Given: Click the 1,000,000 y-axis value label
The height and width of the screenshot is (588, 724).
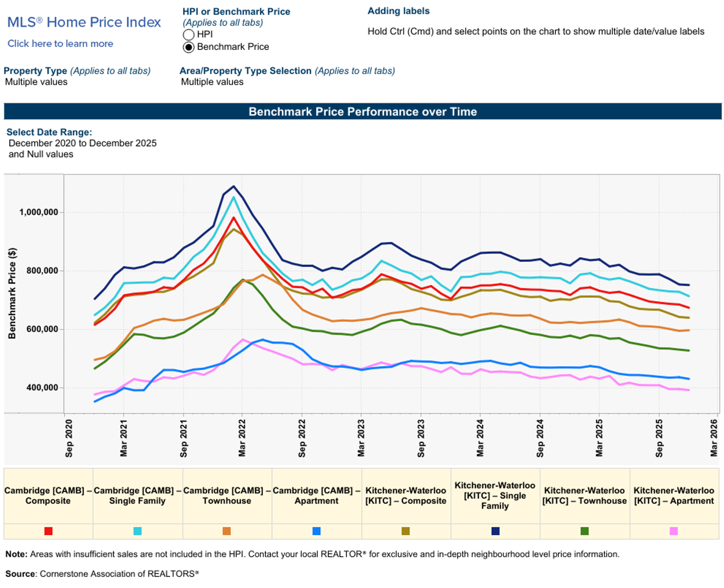Looking at the screenshot, I should [x=39, y=213].
